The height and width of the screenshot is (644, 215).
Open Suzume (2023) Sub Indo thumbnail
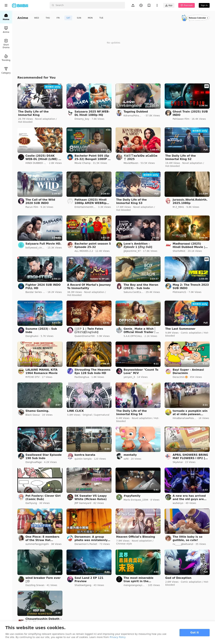click(x=40, y=313)
